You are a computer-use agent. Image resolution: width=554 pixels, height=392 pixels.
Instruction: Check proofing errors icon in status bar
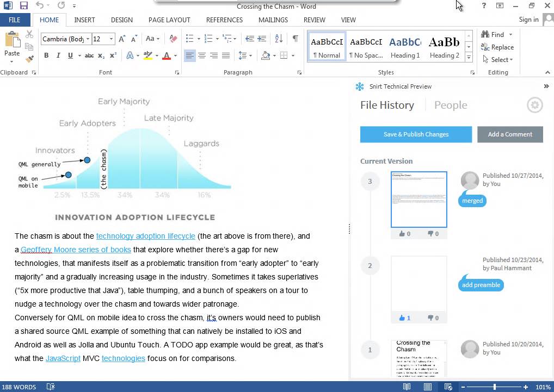tap(51, 387)
